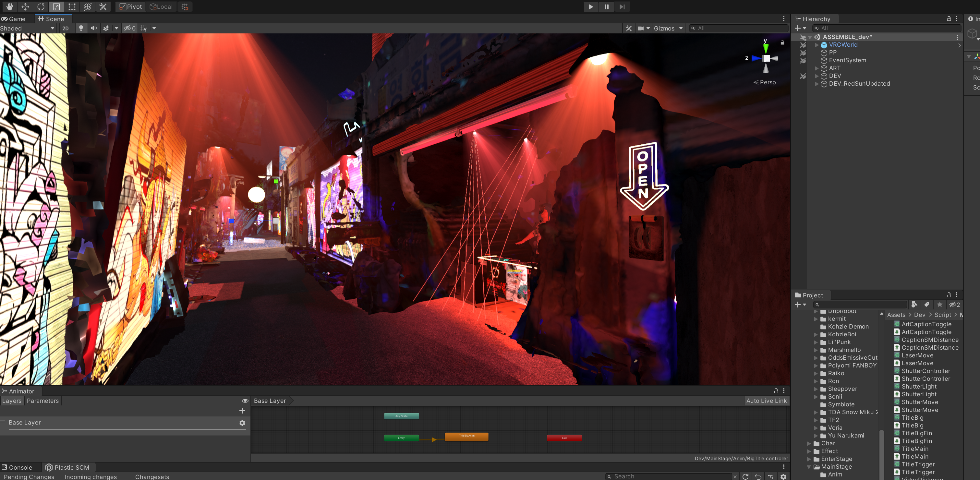Toggle visibility of DEV object
The width and height of the screenshot is (980, 480).
click(802, 76)
